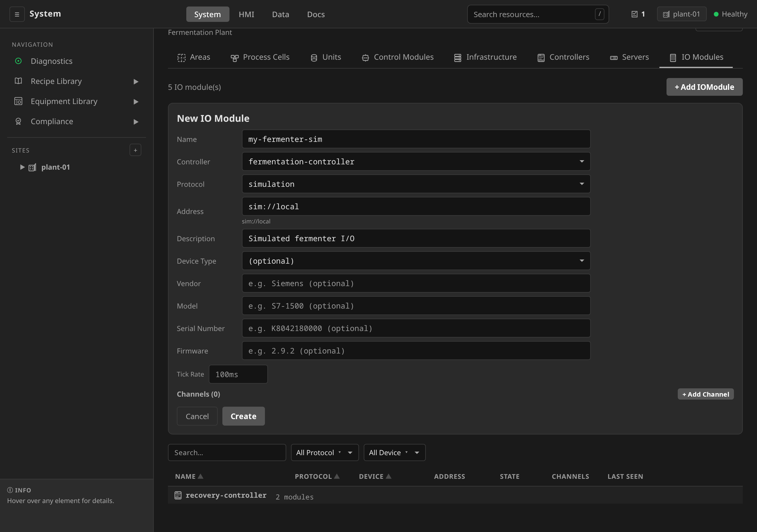Screen dimensions: 757x532
Task: Click the Model input field
Action: pos(416,306)
